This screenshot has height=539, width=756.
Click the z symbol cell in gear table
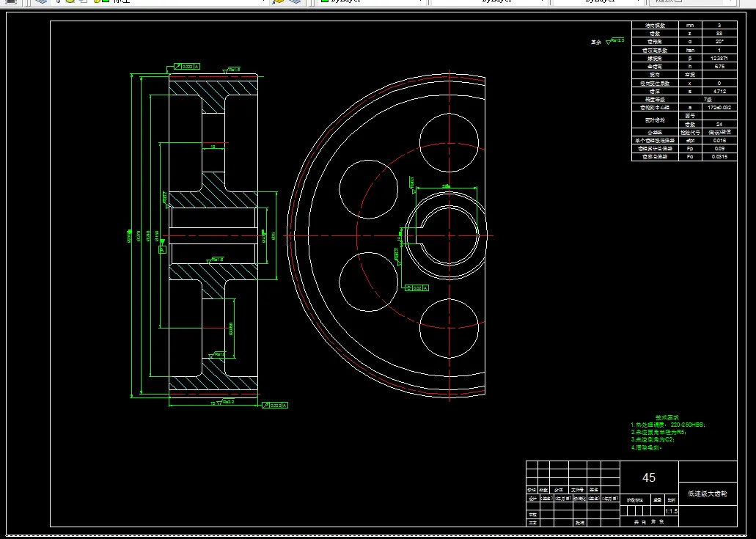point(690,33)
